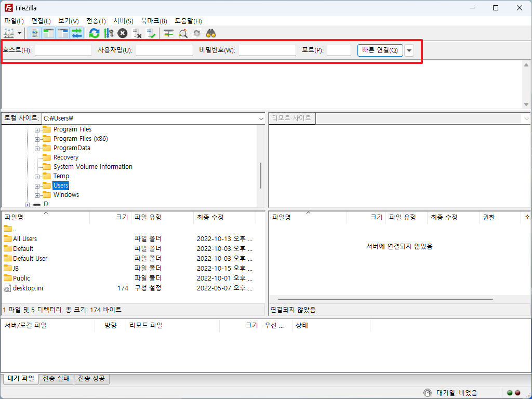The width and height of the screenshot is (532, 399).
Task: Expand the Program Files folder node
Action: click(x=37, y=130)
